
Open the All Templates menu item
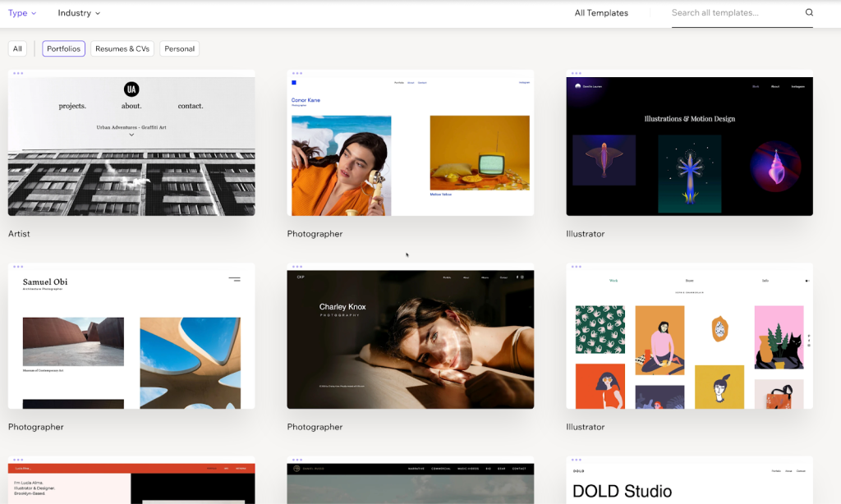(x=601, y=13)
